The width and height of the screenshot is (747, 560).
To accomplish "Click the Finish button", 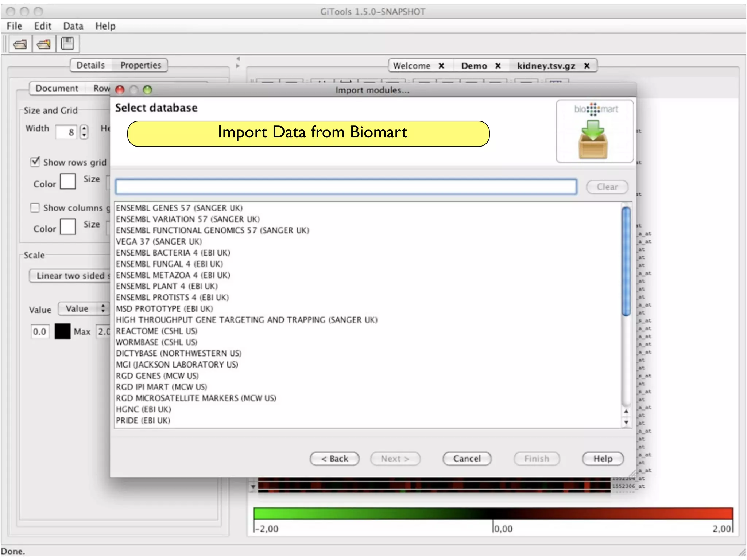I will pyautogui.click(x=537, y=459).
